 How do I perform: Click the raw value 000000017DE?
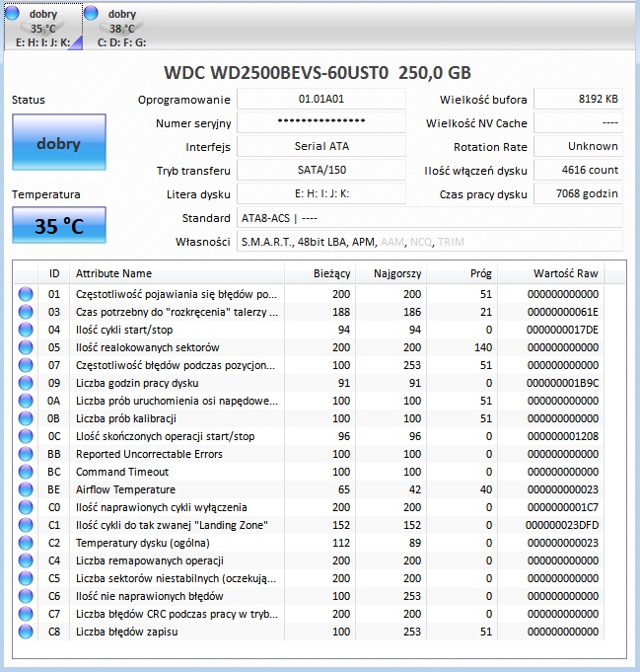coord(562,330)
